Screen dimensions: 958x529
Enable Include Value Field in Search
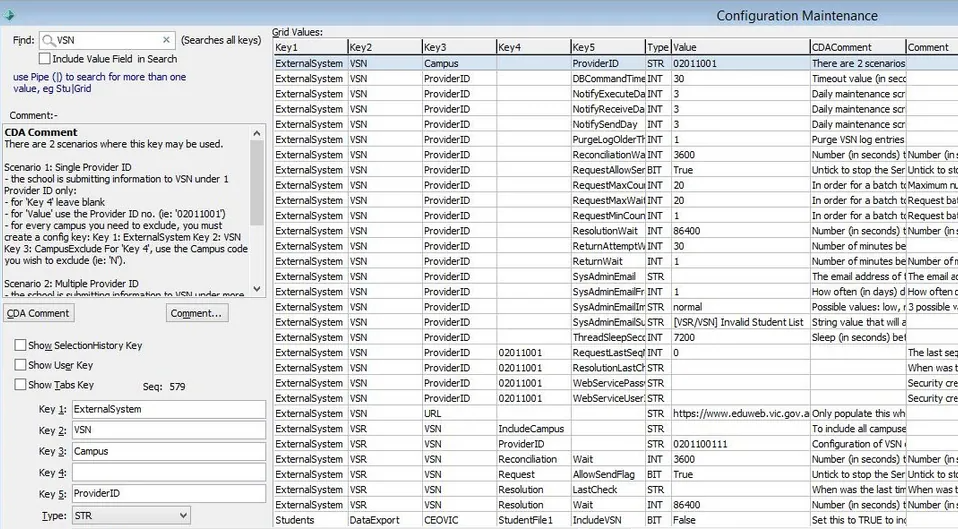point(45,59)
